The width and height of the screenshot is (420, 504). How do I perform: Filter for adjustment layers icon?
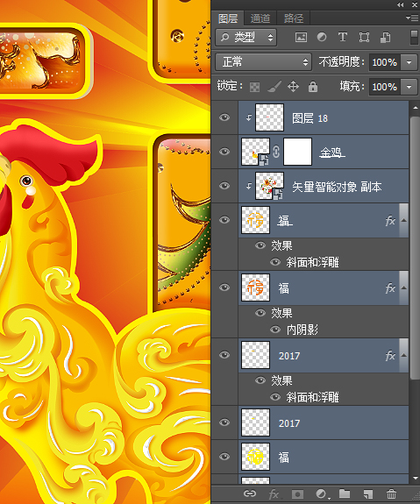pos(322,38)
